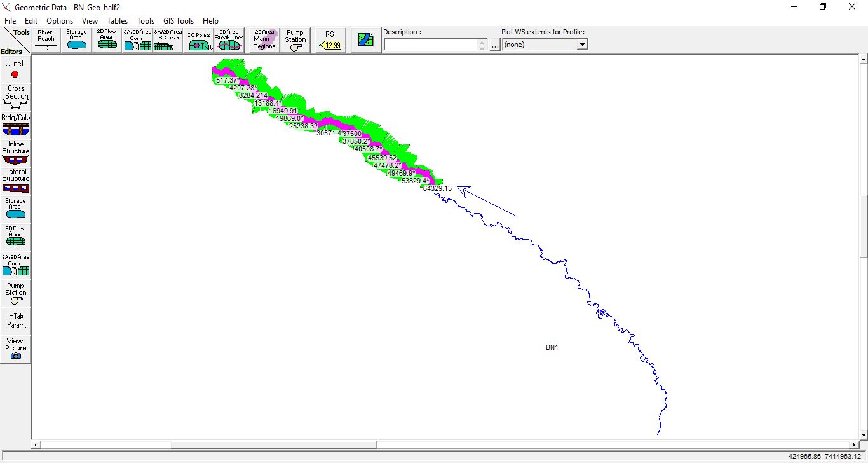Select the River Reach drawing tool

point(46,39)
